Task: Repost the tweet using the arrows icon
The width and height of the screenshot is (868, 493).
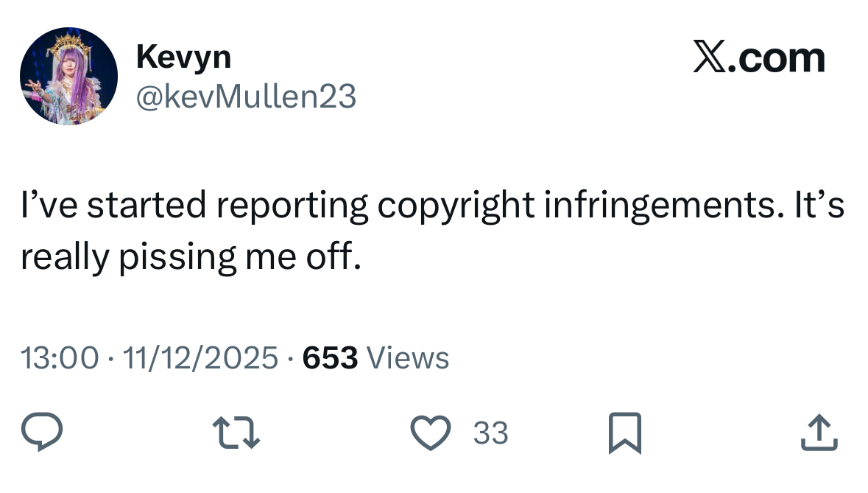Action: 236,433
